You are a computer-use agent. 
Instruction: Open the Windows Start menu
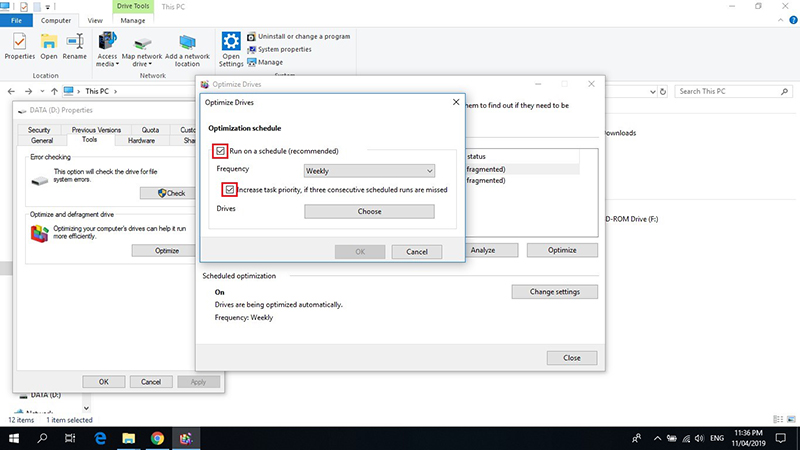pyautogui.click(x=14, y=438)
